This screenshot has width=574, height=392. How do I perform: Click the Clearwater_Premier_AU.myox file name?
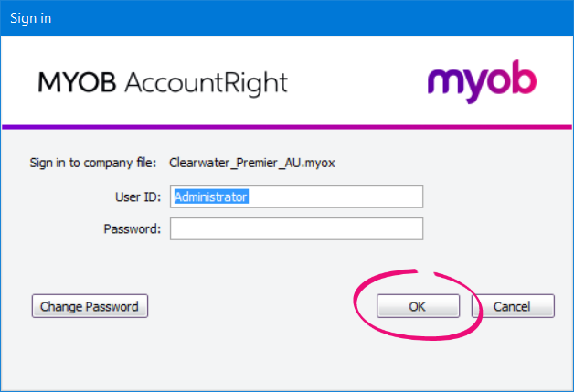click(253, 164)
